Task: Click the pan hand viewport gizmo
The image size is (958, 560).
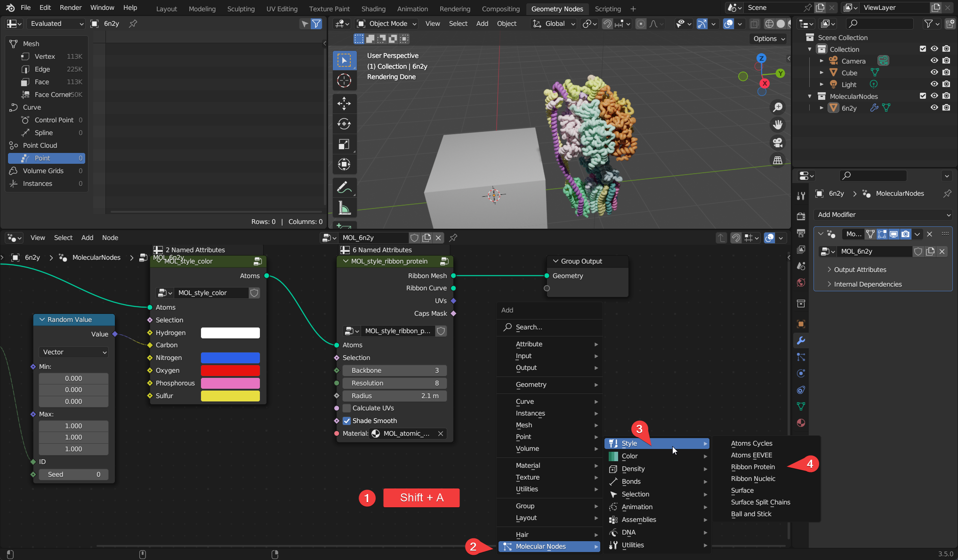Action: pyautogui.click(x=778, y=125)
